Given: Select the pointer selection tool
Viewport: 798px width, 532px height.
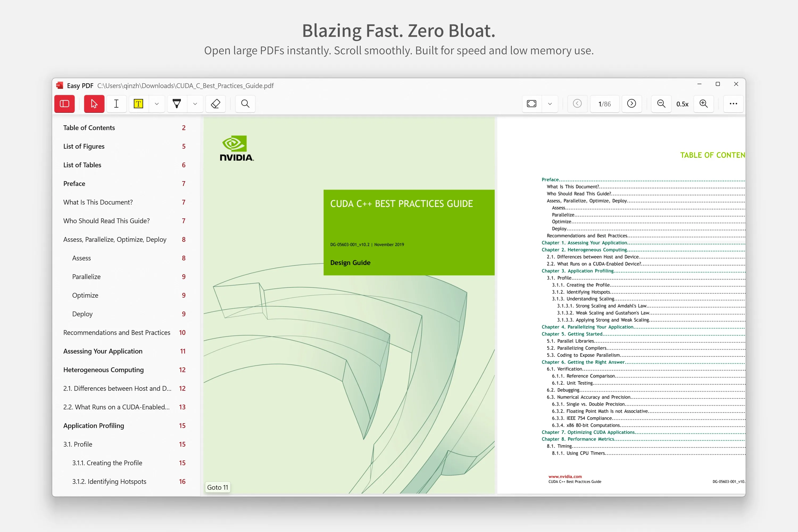Looking at the screenshot, I should pos(94,104).
